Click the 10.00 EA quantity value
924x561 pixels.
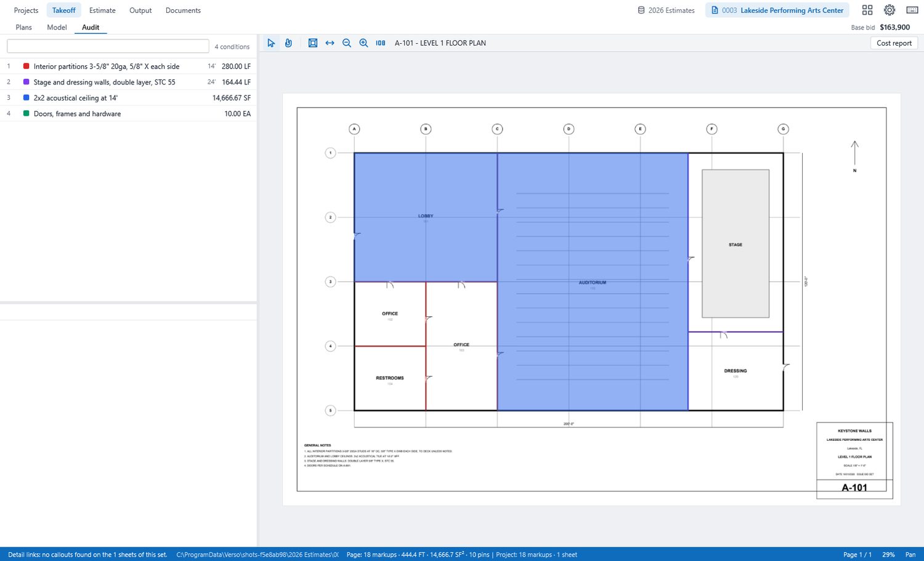click(x=237, y=114)
